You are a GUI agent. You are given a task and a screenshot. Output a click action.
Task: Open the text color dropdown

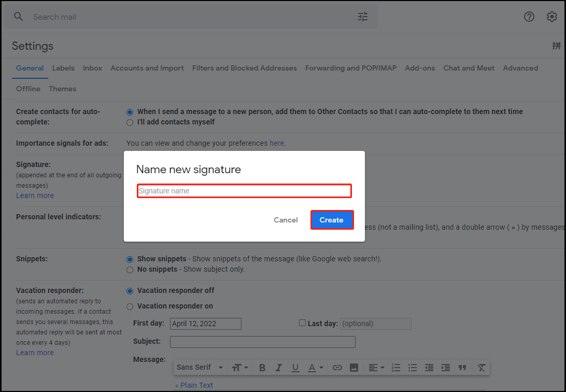coord(316,368)
